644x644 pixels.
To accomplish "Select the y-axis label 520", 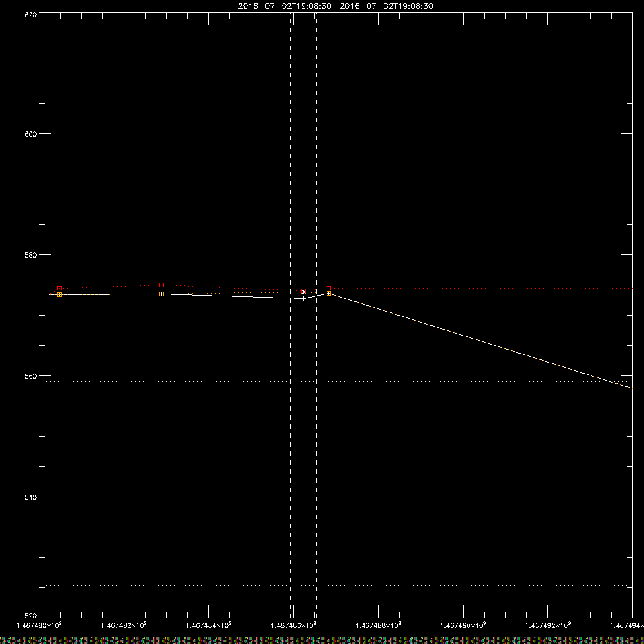I will pos(31,616).
